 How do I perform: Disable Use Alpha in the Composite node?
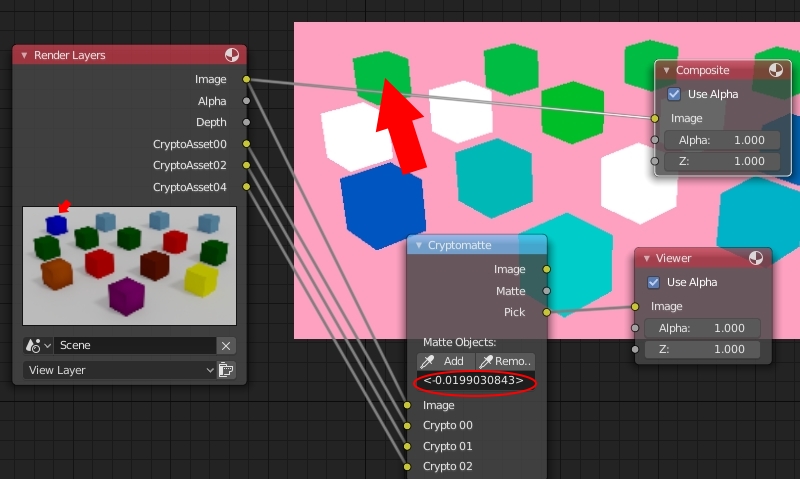point(674,94)
